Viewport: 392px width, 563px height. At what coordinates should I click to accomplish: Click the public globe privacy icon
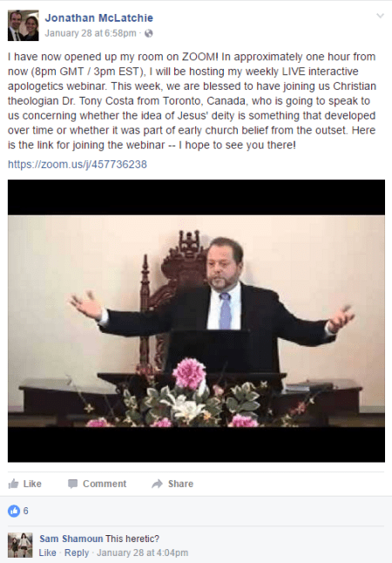(149, 33)
